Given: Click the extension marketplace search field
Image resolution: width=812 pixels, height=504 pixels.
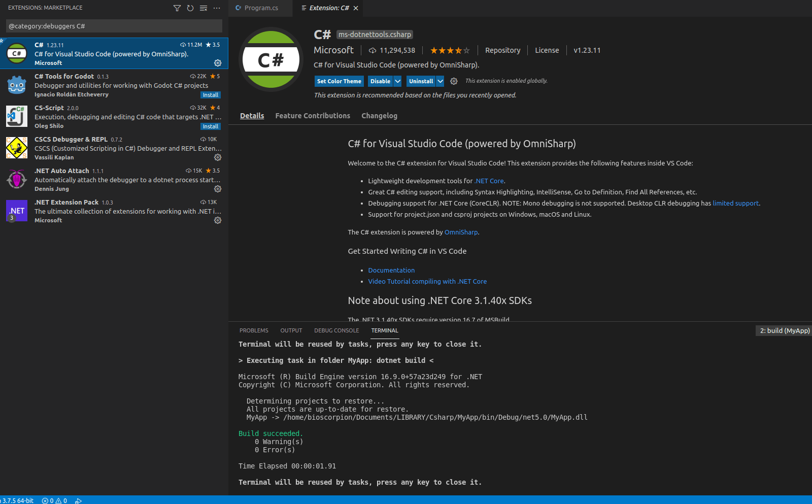Looking at the screenshot, I should [114, 26].
